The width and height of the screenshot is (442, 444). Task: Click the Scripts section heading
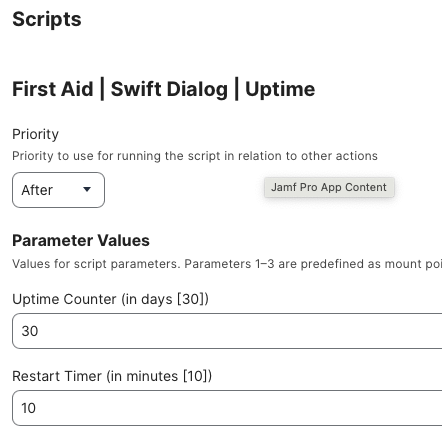[47, 20]
